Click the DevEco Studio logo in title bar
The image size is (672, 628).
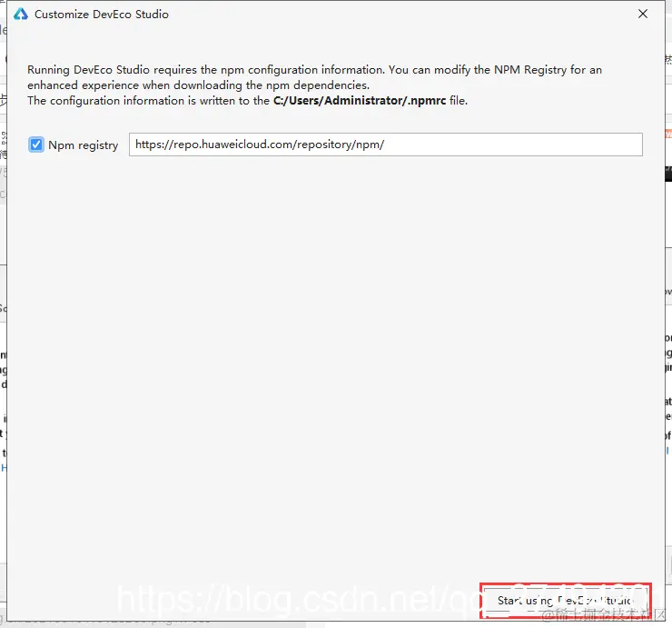coord(21,15)
